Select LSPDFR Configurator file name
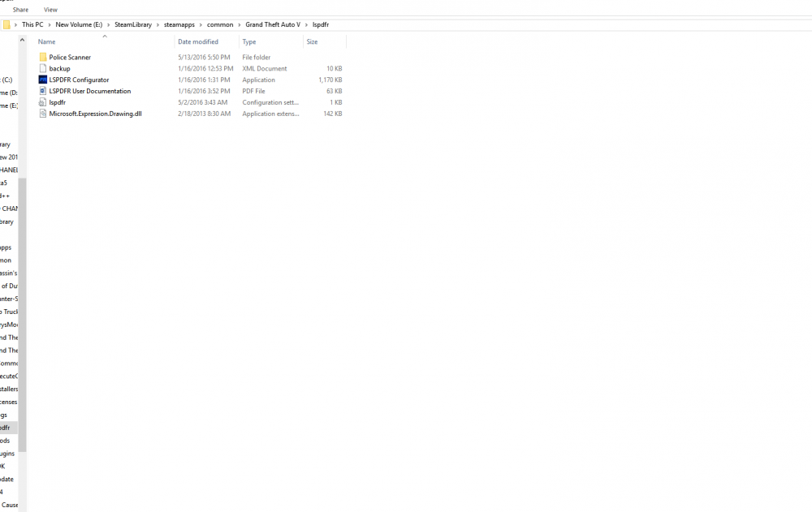 (x=80, y=80)
